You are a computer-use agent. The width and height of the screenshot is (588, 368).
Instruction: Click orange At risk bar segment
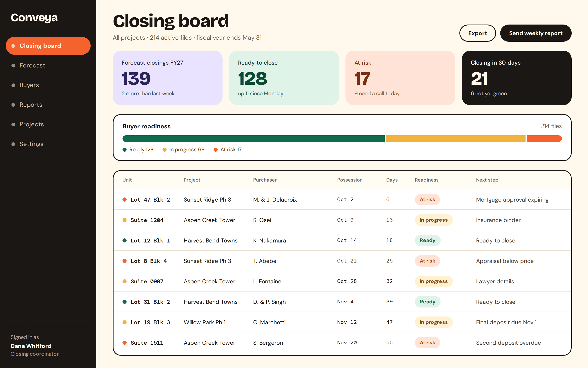coord(544,138)
